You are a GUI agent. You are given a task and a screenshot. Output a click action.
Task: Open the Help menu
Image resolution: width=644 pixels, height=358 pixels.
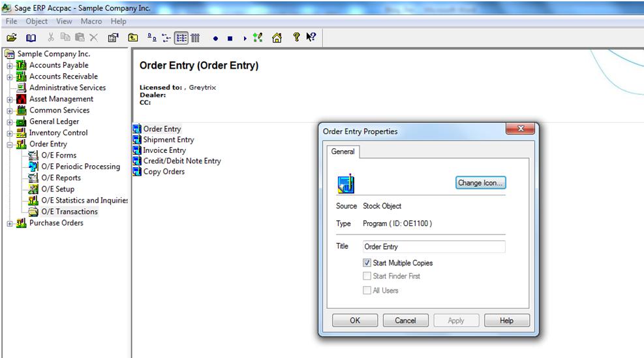point(118,21)
